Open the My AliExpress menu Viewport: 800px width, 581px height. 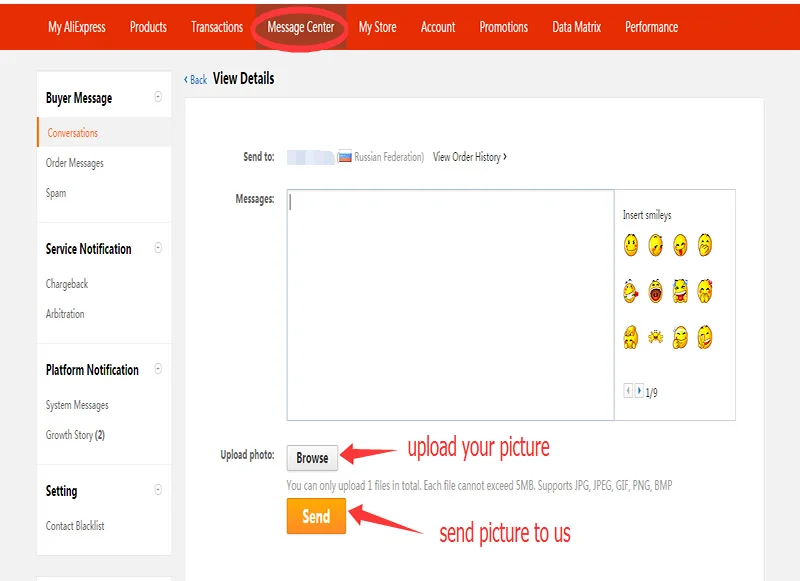point(77,27)
